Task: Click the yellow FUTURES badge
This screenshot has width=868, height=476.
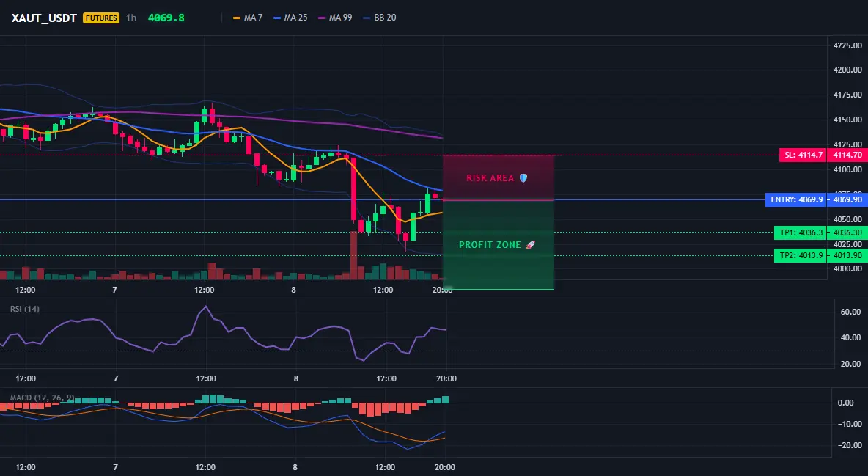Action: (100, 18)
